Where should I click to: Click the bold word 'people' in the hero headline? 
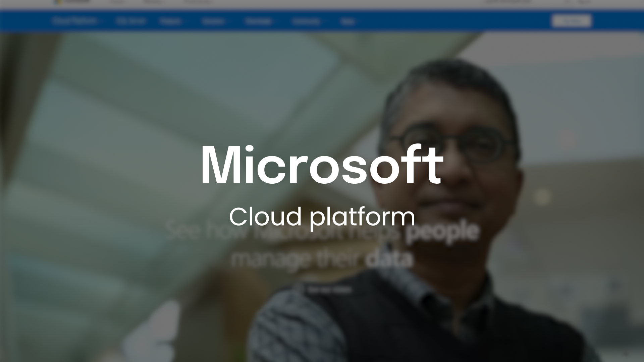click(442, 231)
